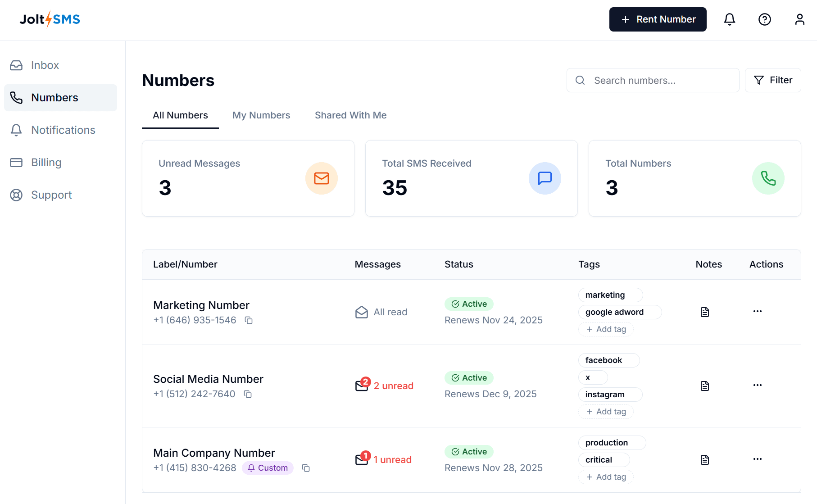Screen dimensions: 817x504
Task: Click into the search numbers field
Action: 652,80
